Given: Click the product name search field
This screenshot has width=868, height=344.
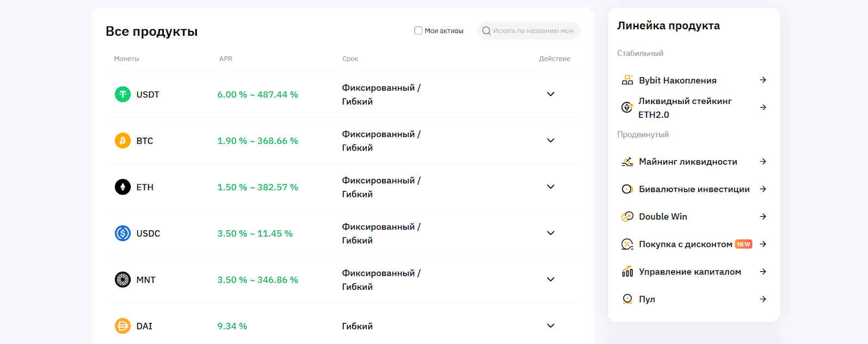Looking at the screenshot, I should (533, 31).
